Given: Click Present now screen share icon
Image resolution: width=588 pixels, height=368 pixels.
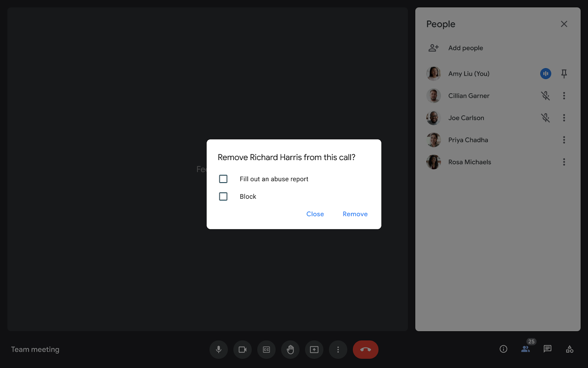Looking at the screenshot, I should point(314,350).
